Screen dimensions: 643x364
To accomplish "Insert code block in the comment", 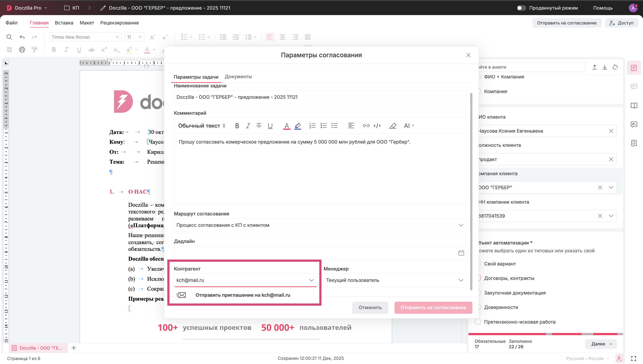I will pyautogui.click(x=377, y=126).
